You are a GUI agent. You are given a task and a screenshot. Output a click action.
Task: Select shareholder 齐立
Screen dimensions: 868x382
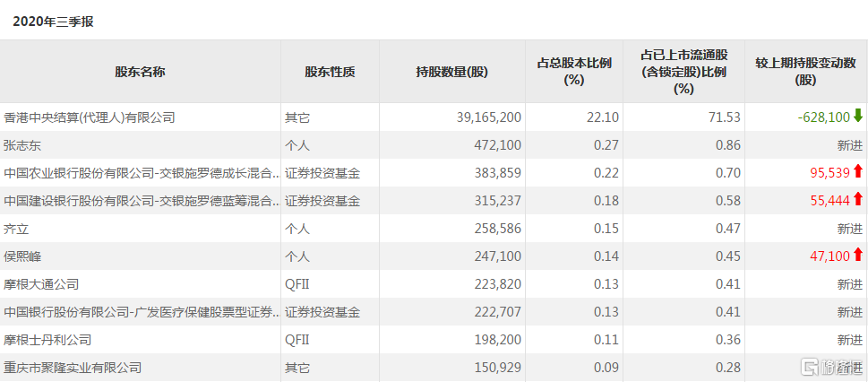[16, 229]
